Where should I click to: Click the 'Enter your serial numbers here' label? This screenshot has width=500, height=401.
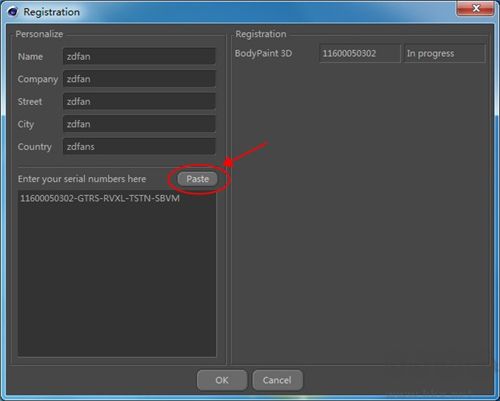[82, 179]
